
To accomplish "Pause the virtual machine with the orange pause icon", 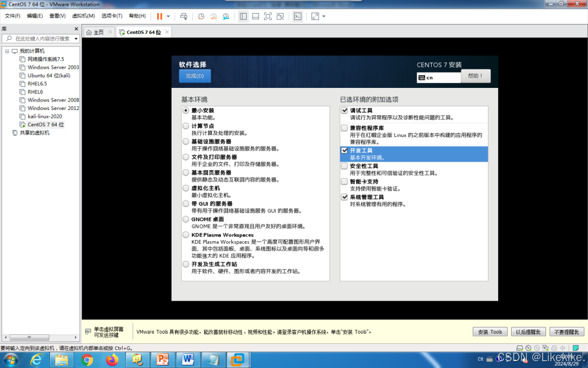I will pos(159,16).
